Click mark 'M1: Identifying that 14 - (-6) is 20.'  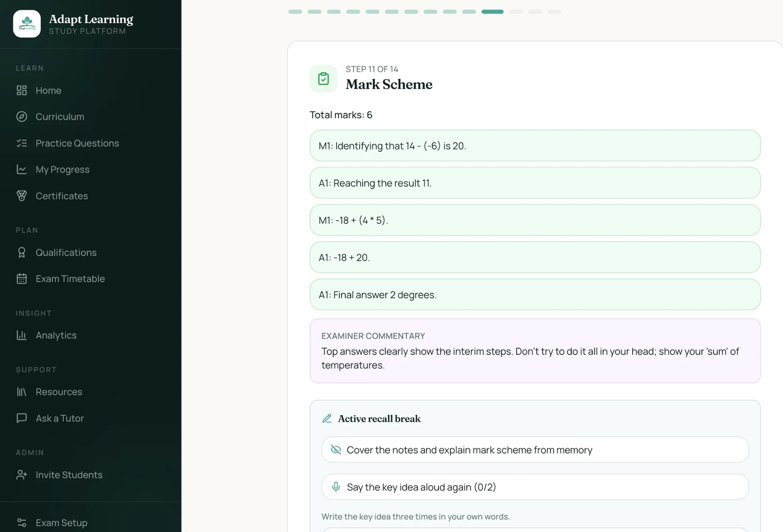tap(535, 146)
